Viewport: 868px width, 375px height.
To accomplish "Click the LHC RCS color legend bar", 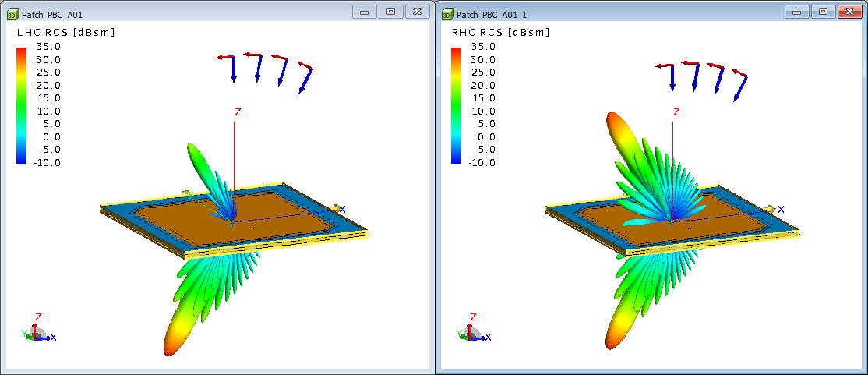I will [x=22, y=104].
